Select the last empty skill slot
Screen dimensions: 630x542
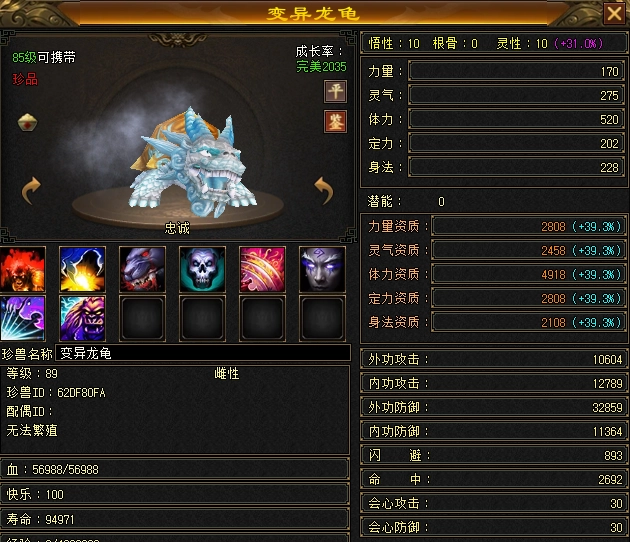pos(322,318)
